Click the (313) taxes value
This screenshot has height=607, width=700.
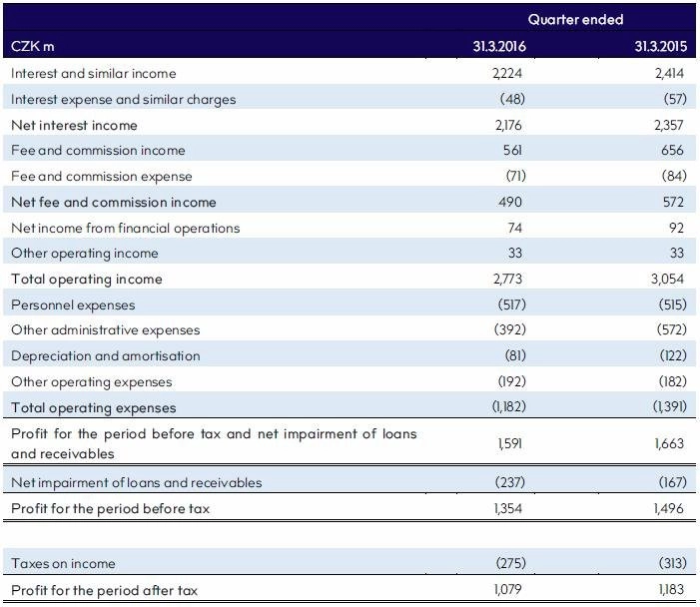[673, 563]
